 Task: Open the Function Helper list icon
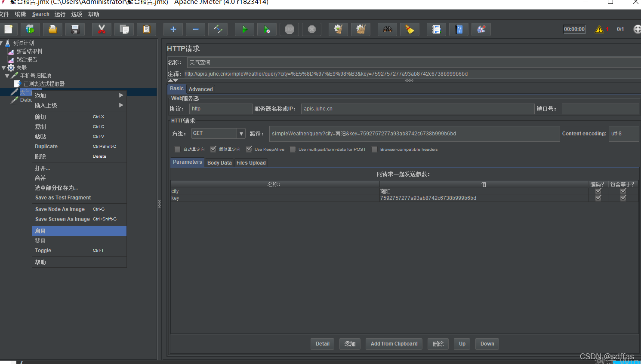(436, 29)
